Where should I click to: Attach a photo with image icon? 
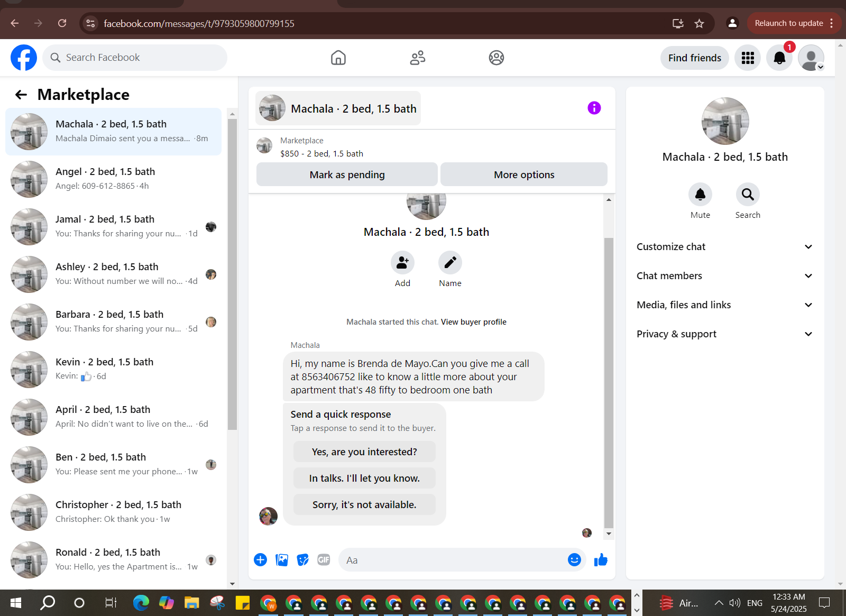click(282, 560)
